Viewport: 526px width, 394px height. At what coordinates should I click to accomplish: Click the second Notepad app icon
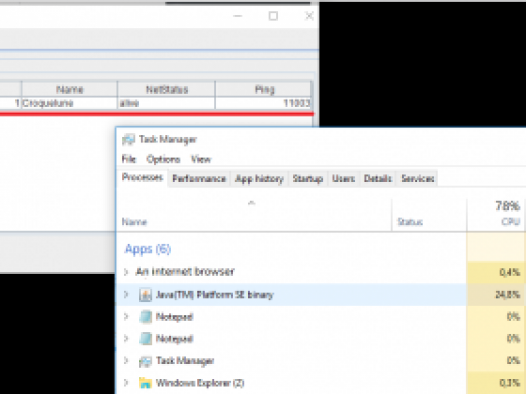[145, 339]
